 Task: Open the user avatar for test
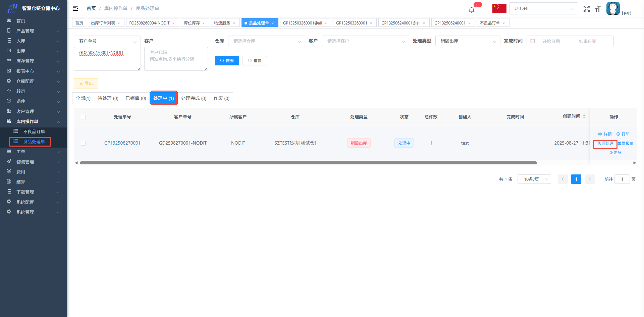[x=613, y=8]
